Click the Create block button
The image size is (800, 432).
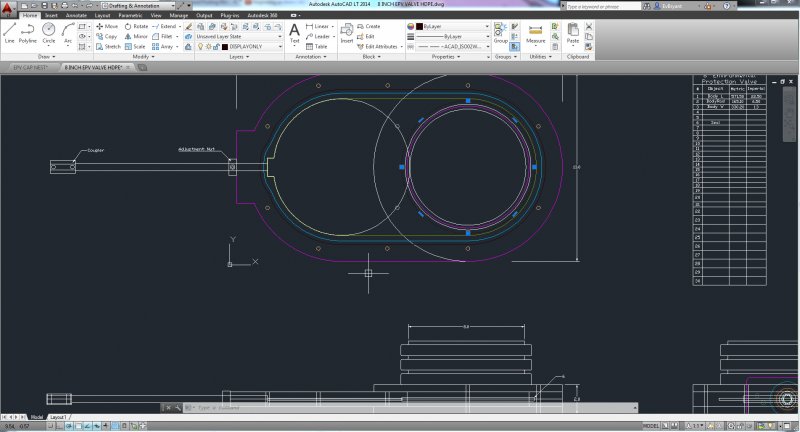[371, 26]
